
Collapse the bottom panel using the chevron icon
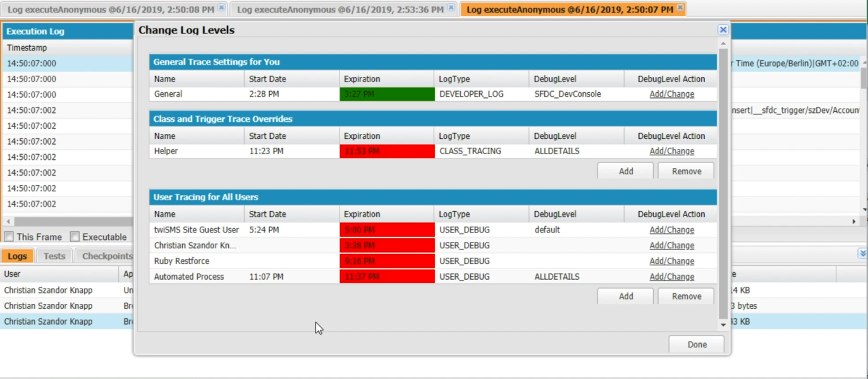pos(862,253)
